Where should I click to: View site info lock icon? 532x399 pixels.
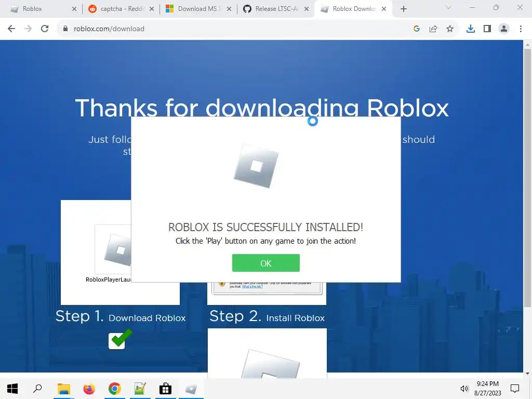(65, 29)
